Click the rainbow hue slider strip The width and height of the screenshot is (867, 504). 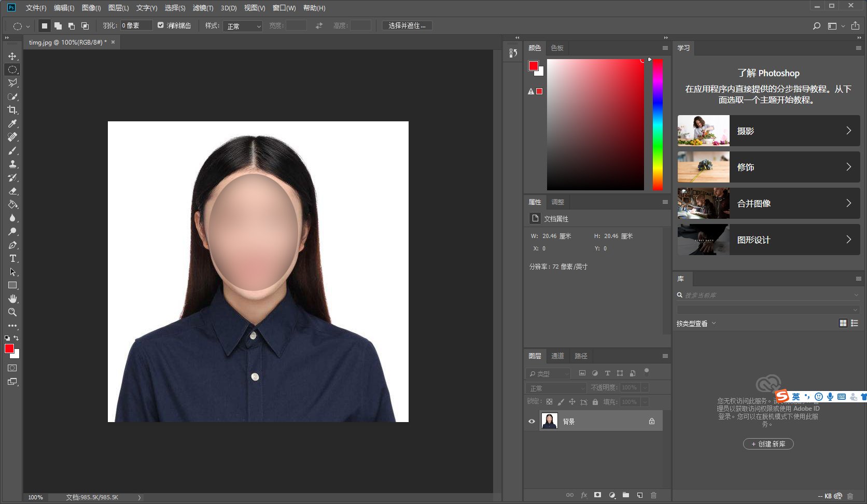[658, 124]
